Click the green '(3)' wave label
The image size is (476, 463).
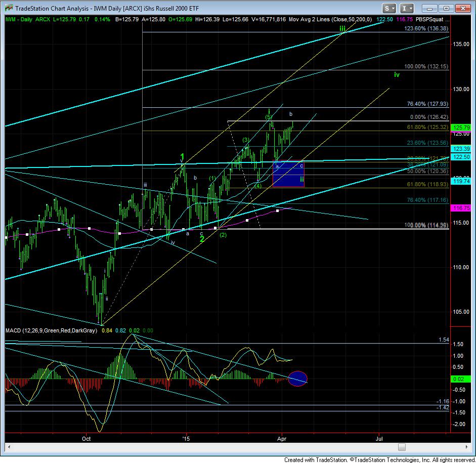click(x=246, y=140)
